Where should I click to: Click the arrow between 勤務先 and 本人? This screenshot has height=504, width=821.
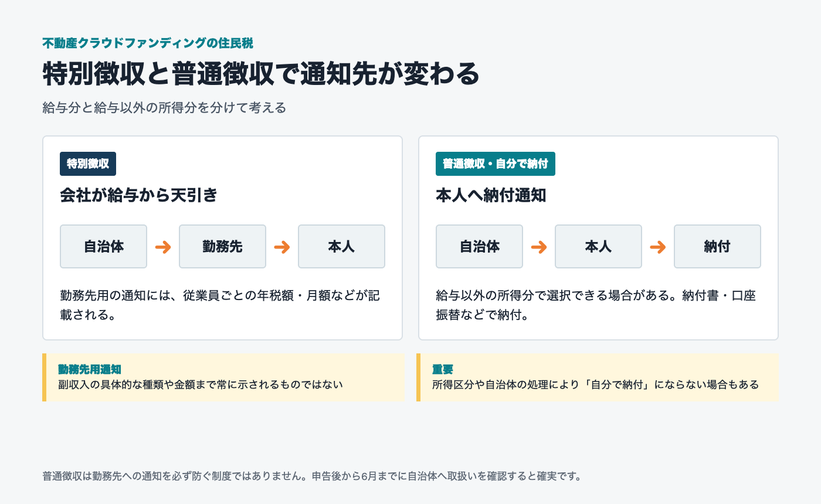point(282,247)
